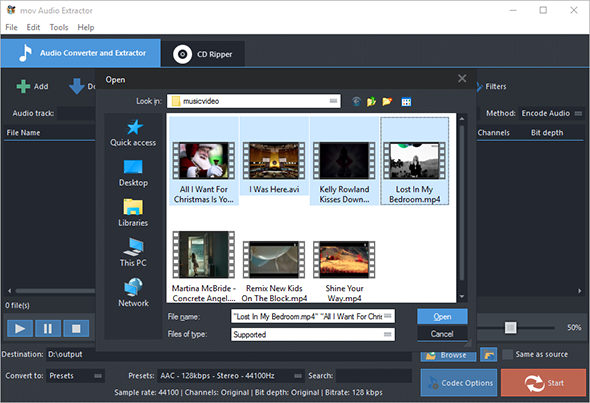Select Desktop in the places bar

pos(133,173)
